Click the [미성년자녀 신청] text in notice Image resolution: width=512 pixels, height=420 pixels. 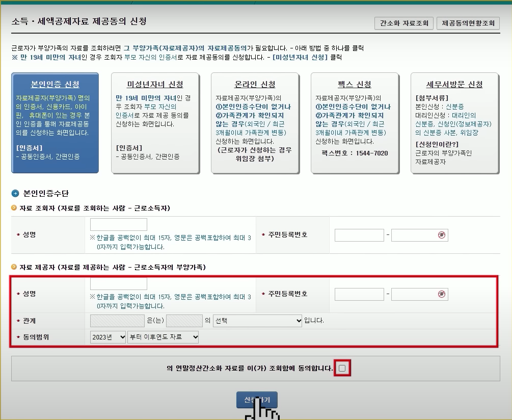[300, 57]
